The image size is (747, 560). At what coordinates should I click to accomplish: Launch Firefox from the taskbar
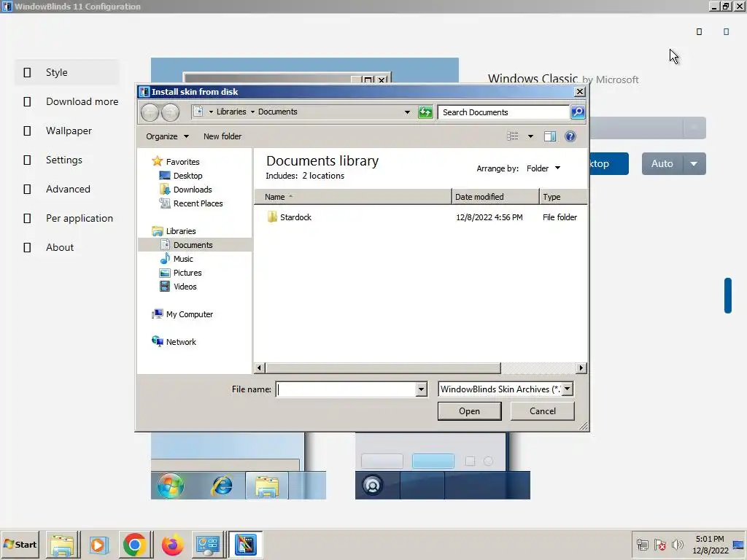pyautogui.click(x=172, y=545)
